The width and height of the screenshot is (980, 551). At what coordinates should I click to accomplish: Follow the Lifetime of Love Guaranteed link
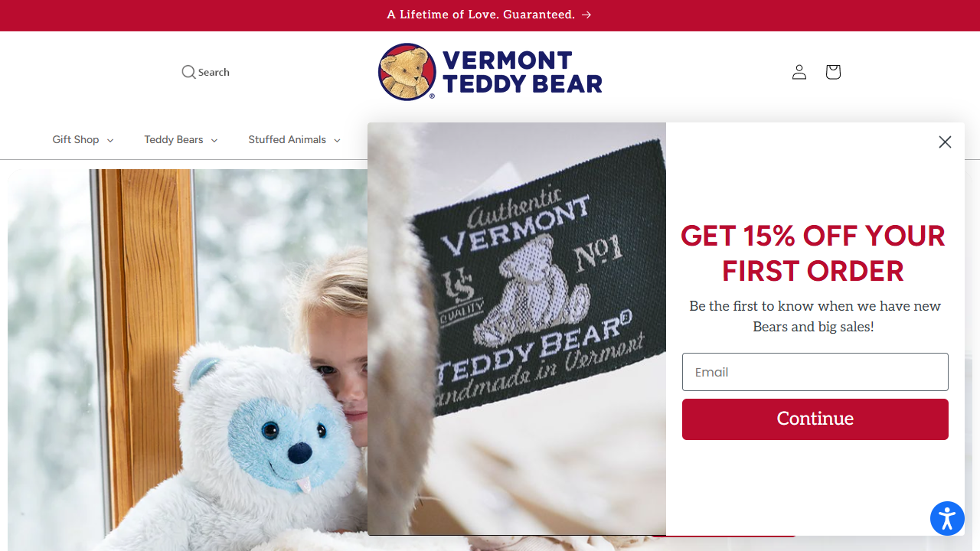(x=481, y=15)
